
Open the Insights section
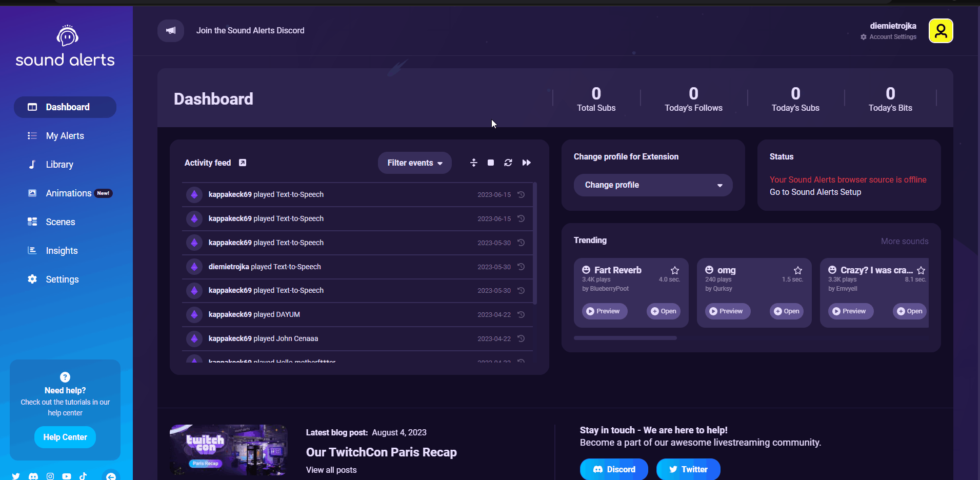pyautogui.click(x=65, y=251)
